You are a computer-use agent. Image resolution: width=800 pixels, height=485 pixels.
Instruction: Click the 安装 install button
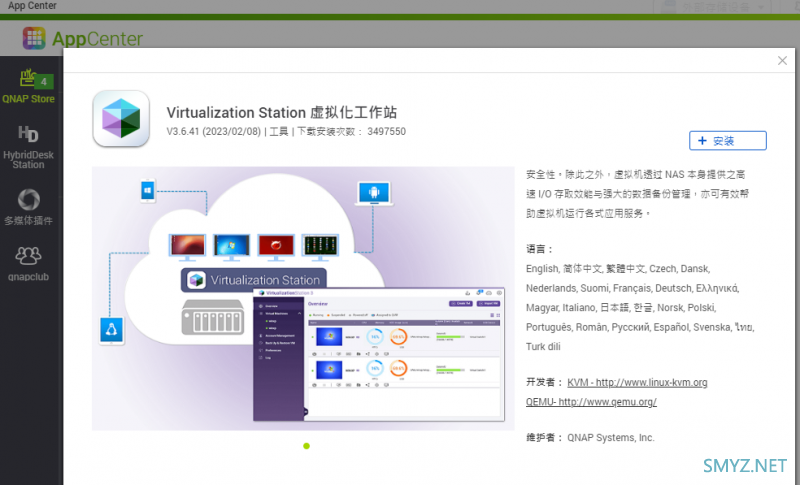click(x=727, y=141)
